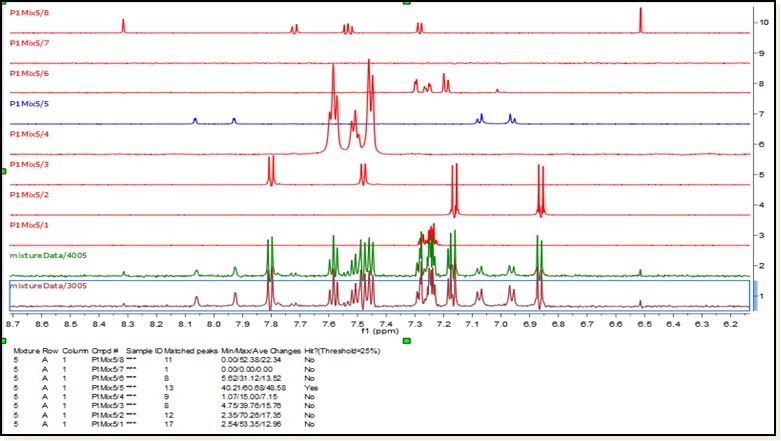The height and width of the screenshot is (441, 781).
Task: Click the left-edge green resize handle
Action: coord(3,172)
